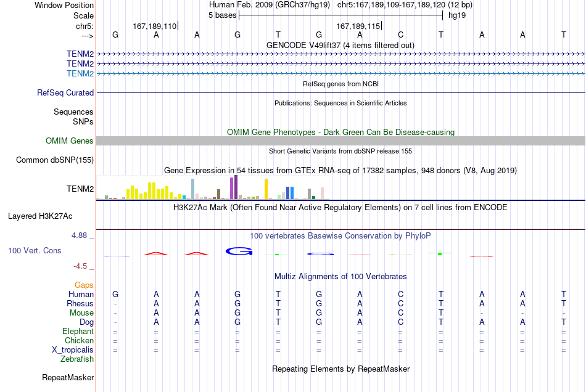Click the Layered H3K27Ac track label
Image resolution: width=586 pixels, height=392 pixels.
40,216
